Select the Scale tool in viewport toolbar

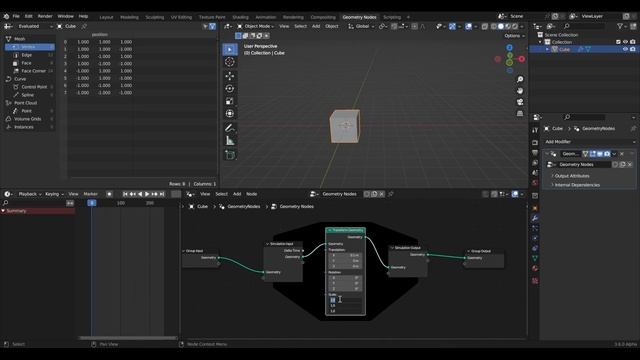tap(230, 101)
